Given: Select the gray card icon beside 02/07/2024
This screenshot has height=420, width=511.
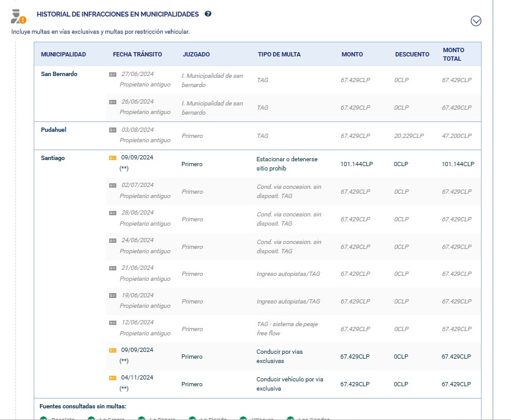Looking at the screenshot, I should click(x=113, y=185).
